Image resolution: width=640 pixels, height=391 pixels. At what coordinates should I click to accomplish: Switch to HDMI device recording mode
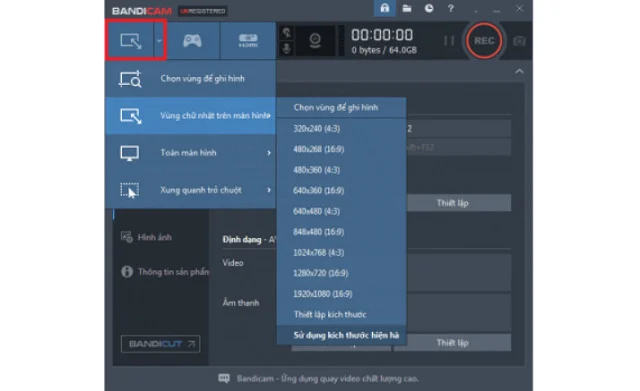tap(248, 41)
